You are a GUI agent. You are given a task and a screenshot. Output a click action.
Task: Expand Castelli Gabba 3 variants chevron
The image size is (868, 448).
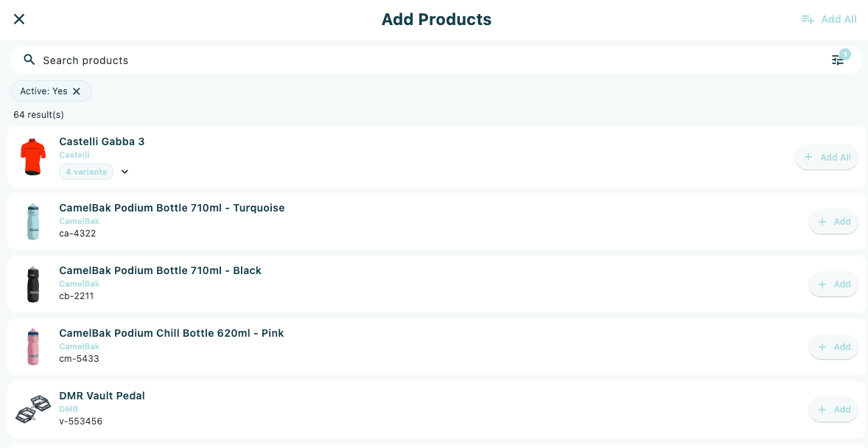[x=125, y=172]
